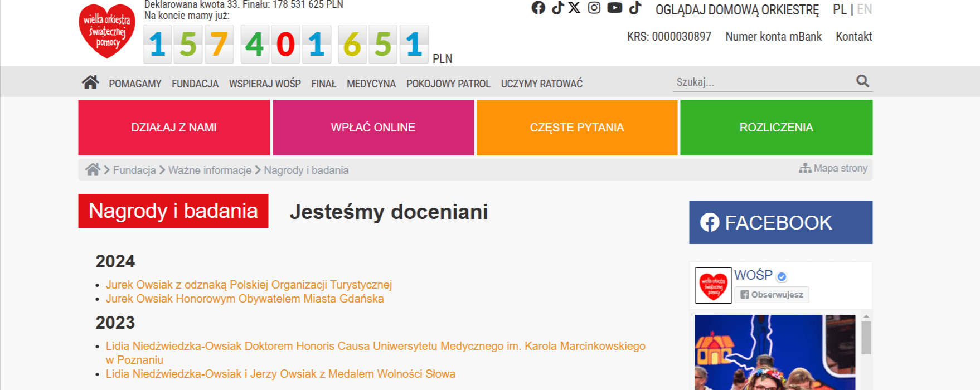Click Fundacja in the breadcrumb
Viewport: 980px width, 390px height.
134,170
